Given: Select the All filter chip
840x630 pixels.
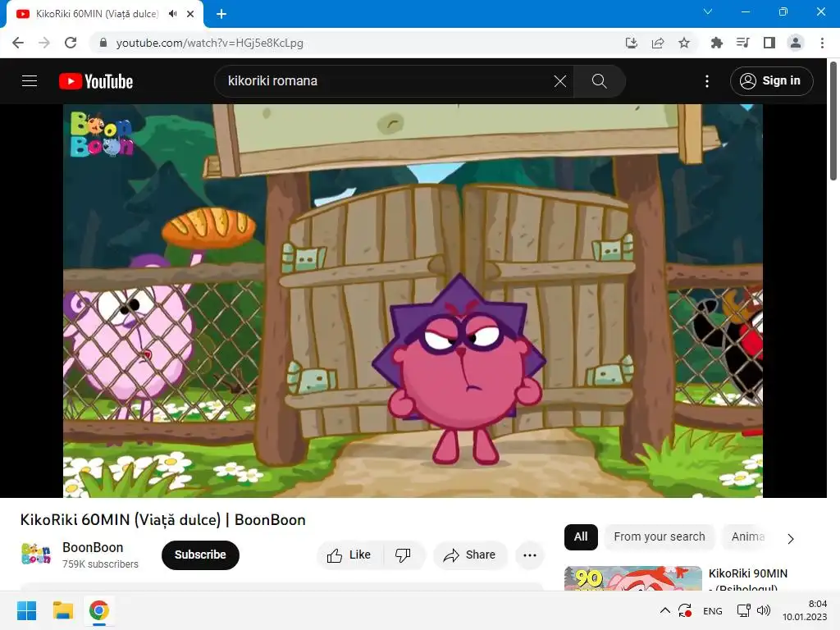Looking at the screenshot, I should 581,536.
